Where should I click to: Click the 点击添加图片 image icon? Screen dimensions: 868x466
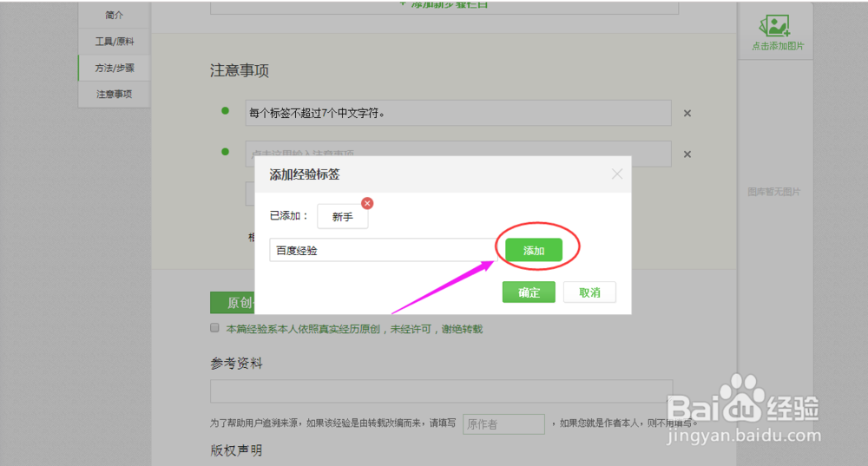[x=774, y=26]
